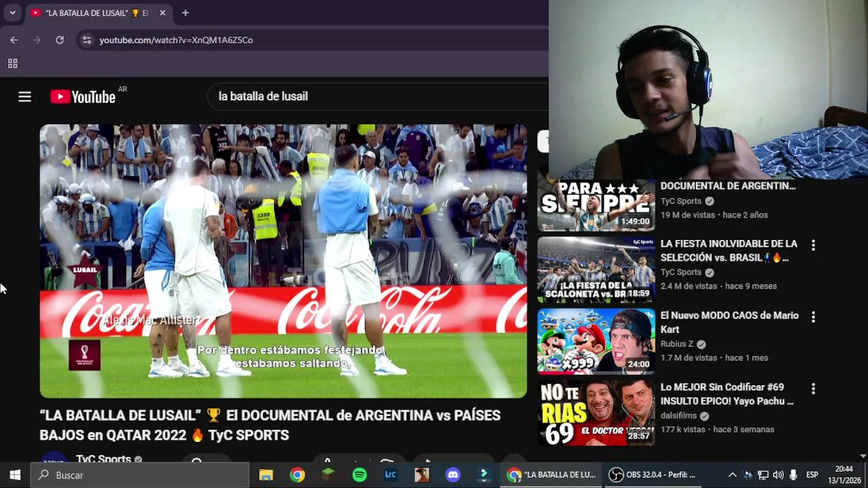Open options menu for Sin Codificar #69 video
Screen dimensions: 868x488
coord(813,389)
